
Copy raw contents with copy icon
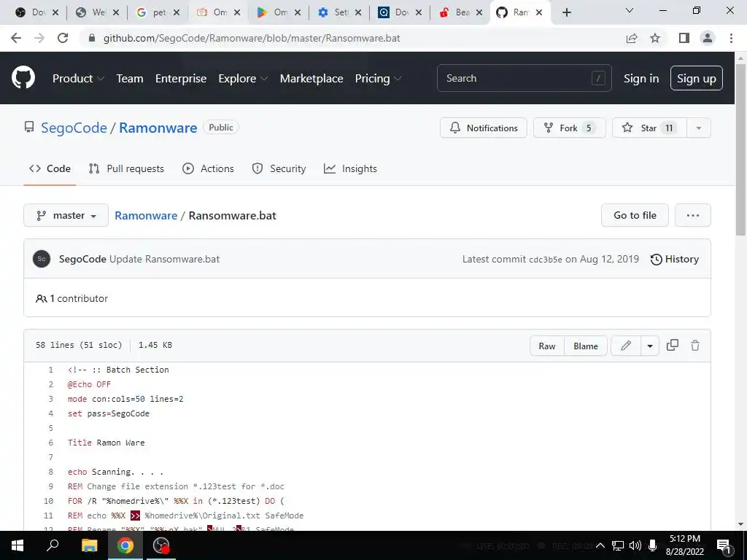[x=672, y=345]
